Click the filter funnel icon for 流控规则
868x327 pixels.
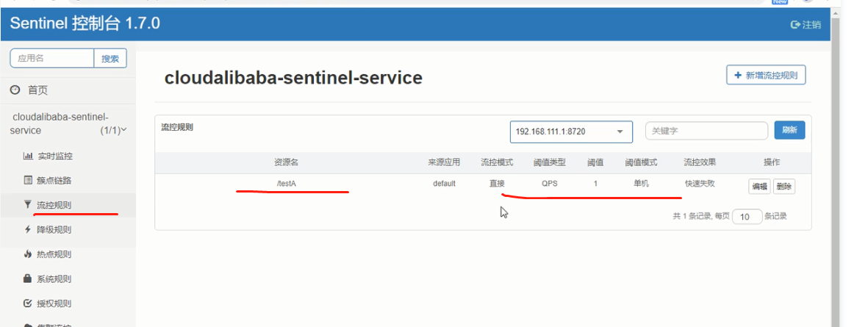coord(28,205)
